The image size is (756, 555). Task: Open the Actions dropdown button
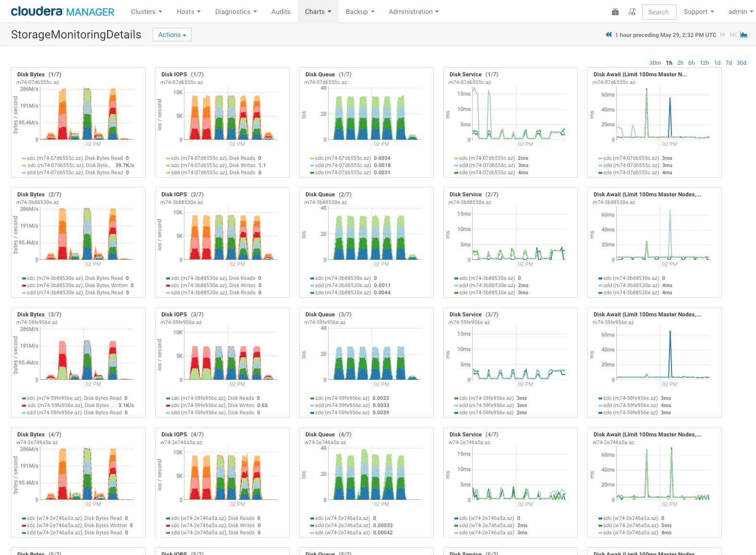pyautogui.click(x=172, y=35)
